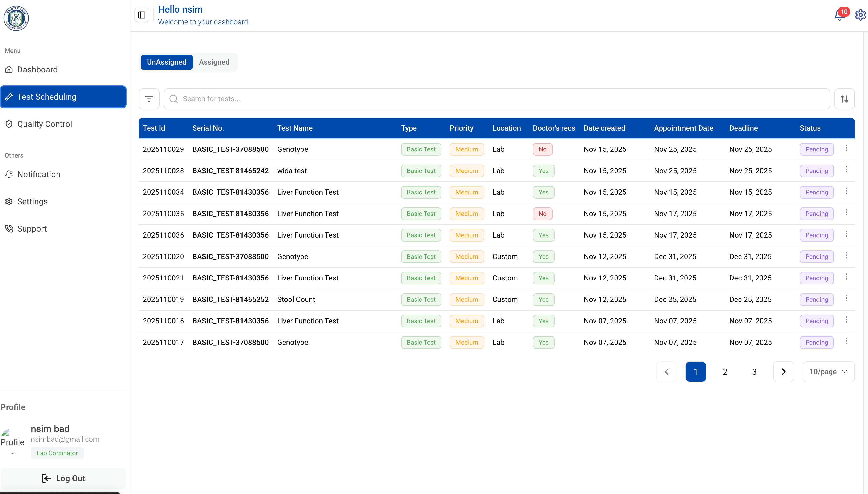Go to page 2 of results

725,372
